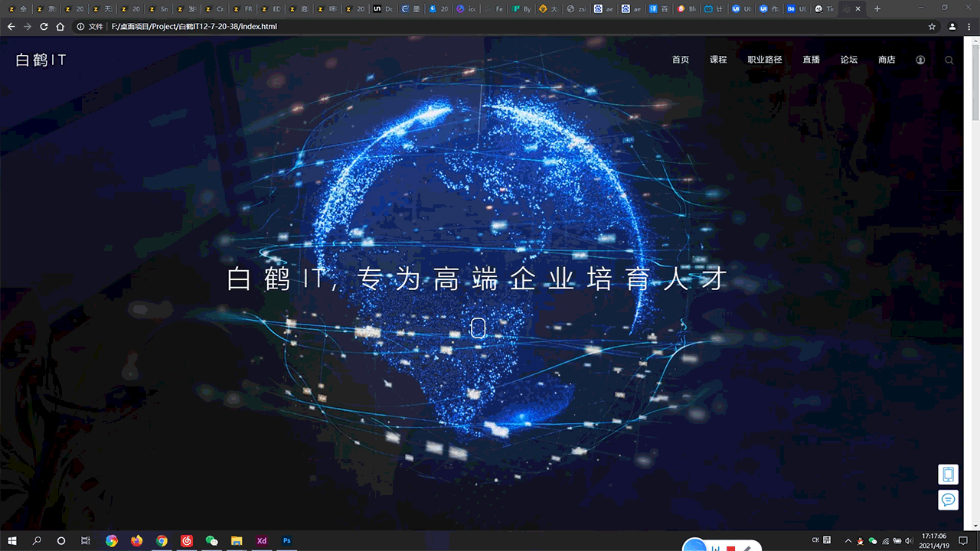The width and height of the screenshot is (980, 551).
Task: Expand hidden icons arrow in system tray
Action: (848, 541)
